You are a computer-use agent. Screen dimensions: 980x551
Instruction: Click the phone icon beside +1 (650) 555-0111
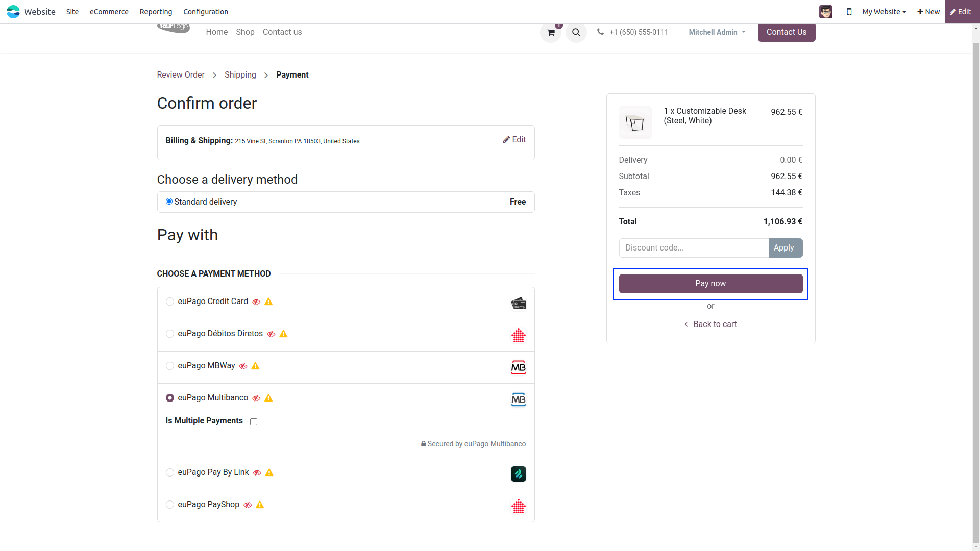pyautogui.click(x=600, y=32)
